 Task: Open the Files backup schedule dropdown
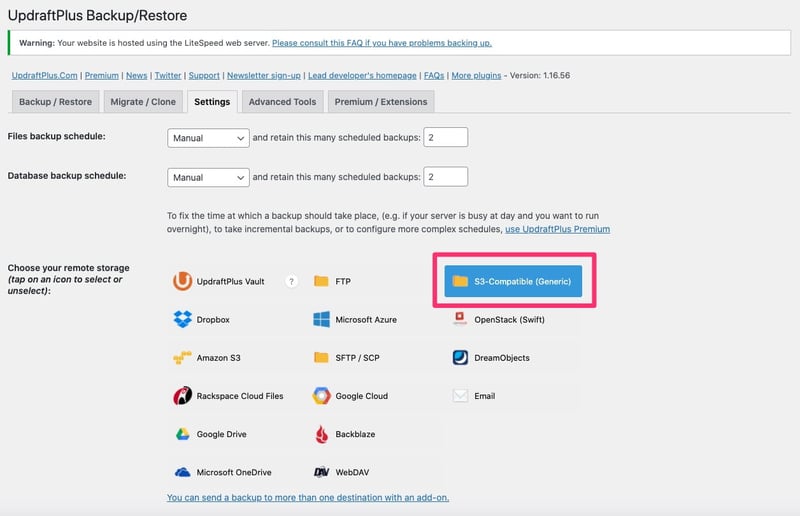coord(208,137)
